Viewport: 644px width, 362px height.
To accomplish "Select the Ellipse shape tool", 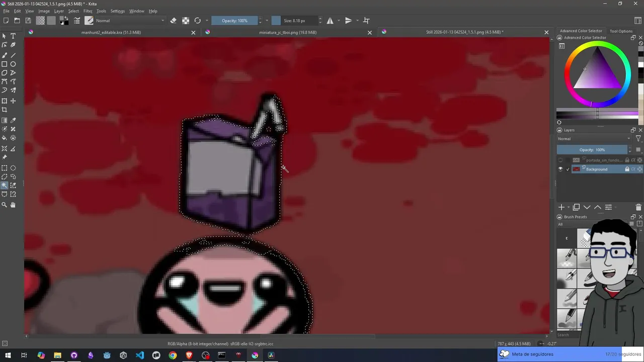I will tap(13, 64).
